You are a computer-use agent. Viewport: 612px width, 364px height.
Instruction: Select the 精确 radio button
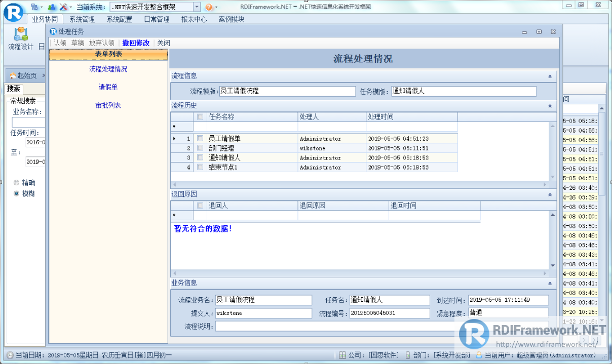click(x=16, y=182)
